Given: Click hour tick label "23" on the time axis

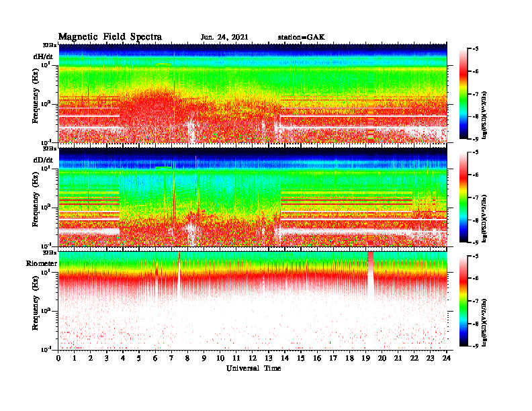Looking at the screenshot, I should click(x=431, y=358).
